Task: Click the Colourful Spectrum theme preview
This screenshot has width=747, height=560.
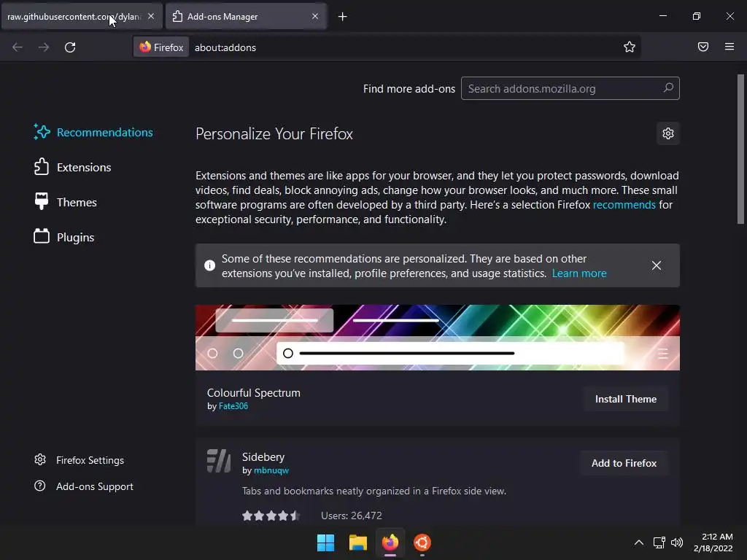Action: pyautogui.click(x=438, y=338)
